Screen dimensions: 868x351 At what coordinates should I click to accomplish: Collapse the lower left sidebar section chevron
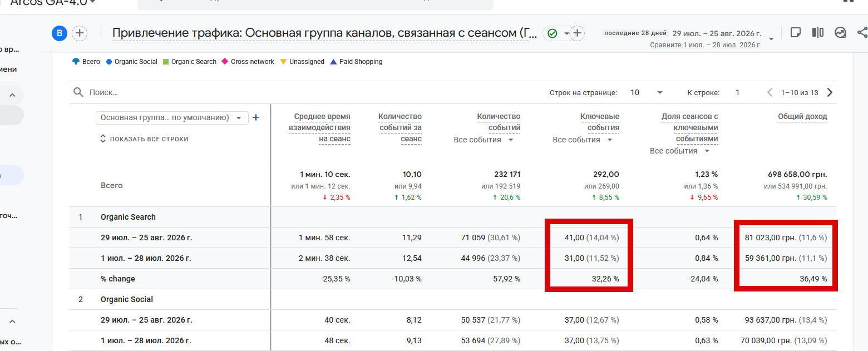pos(12,321)
